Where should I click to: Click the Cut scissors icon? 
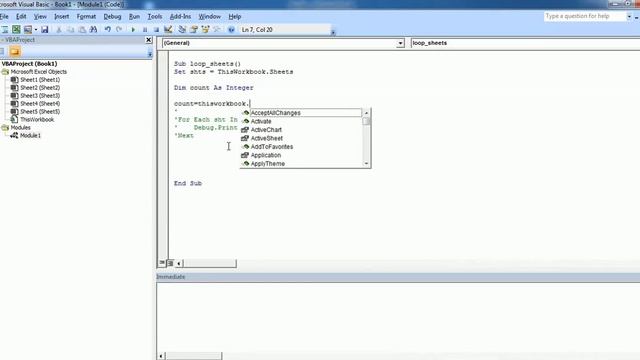click(x=59, y=29)
